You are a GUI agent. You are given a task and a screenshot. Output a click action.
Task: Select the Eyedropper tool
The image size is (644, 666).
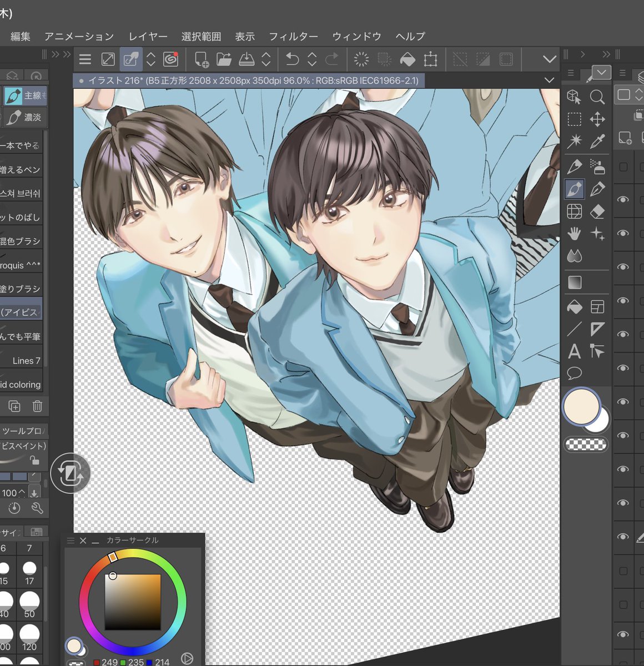(x=597, y=141)
